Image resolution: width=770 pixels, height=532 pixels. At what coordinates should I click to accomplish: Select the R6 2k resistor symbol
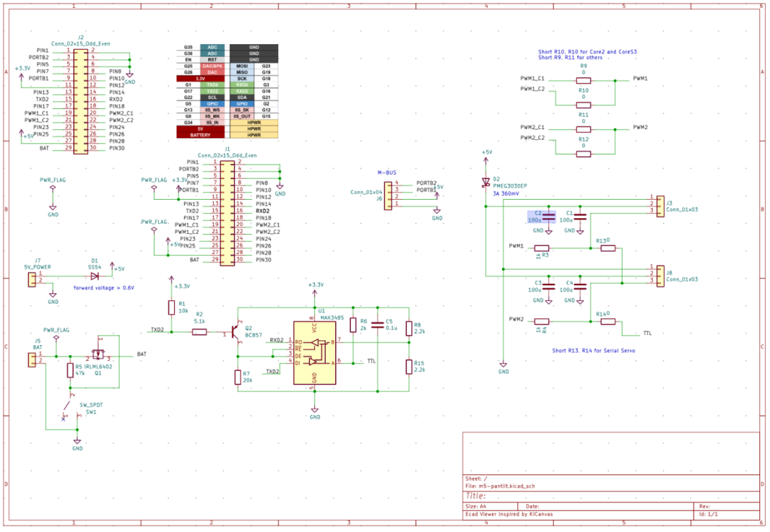(x=353, y=324)
